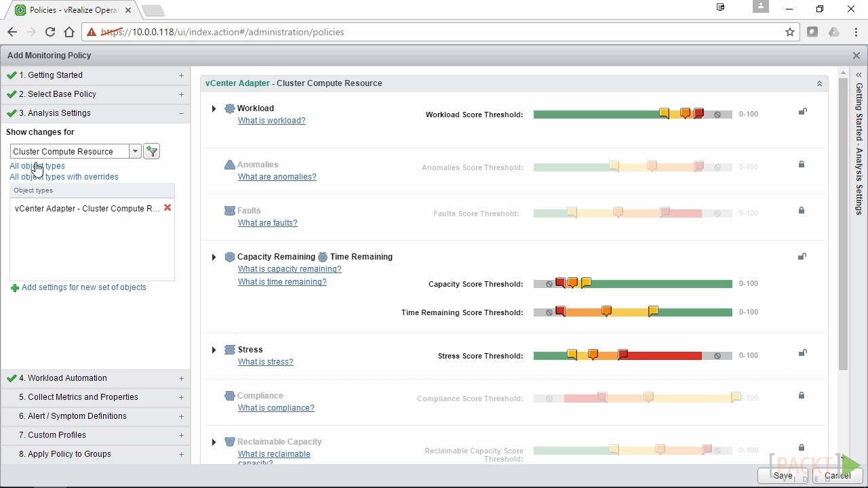Expand the Workload Automation step plus

point(181,378)
